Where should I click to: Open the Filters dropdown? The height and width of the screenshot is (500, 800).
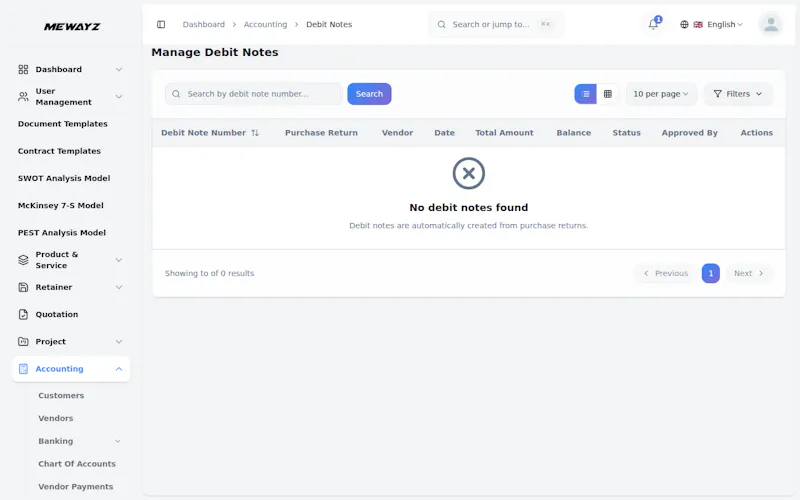[x=738, y=94]
